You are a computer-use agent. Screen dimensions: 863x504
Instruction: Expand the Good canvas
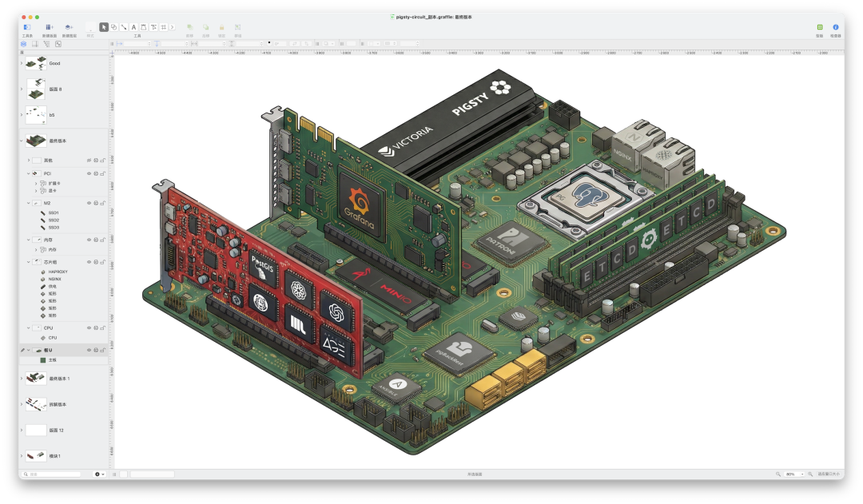click(x=22, y=63)
